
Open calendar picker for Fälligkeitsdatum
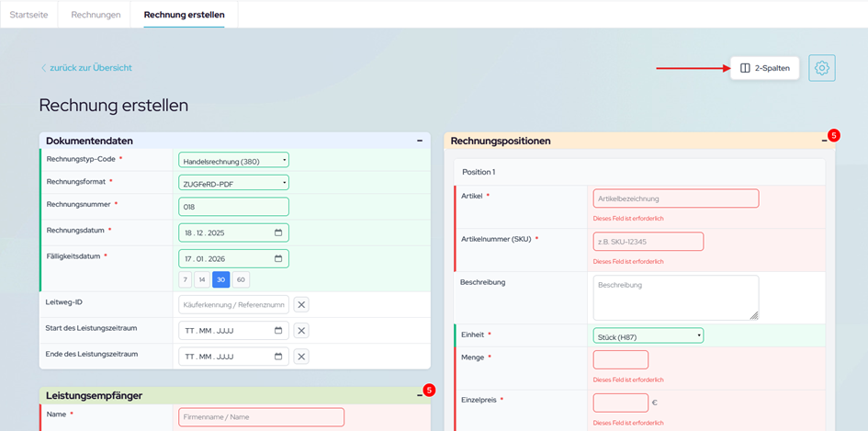[278, 258]
